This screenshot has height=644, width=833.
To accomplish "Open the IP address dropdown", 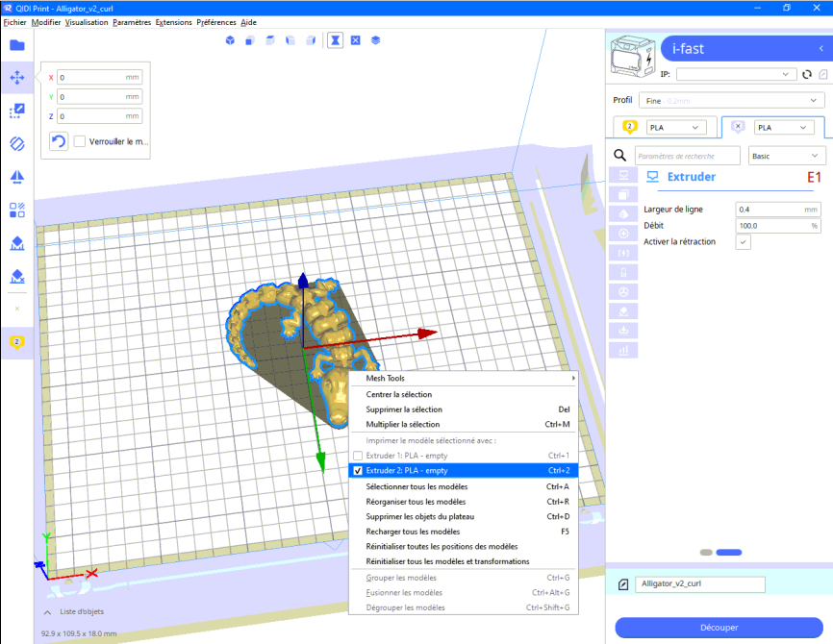I will coord(736,74).
